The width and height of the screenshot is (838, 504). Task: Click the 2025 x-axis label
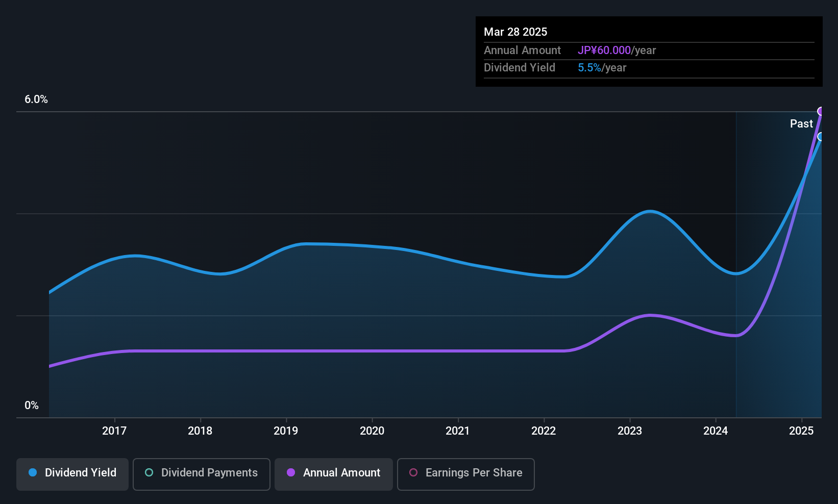click(801, 431)
